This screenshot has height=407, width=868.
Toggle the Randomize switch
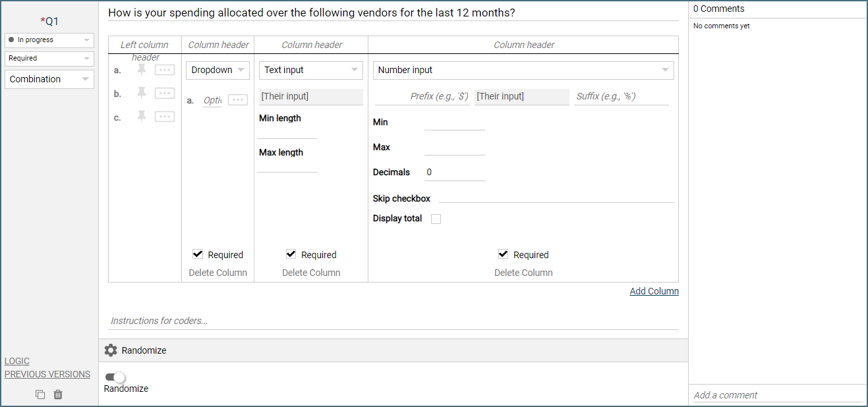tap(115, 377)
